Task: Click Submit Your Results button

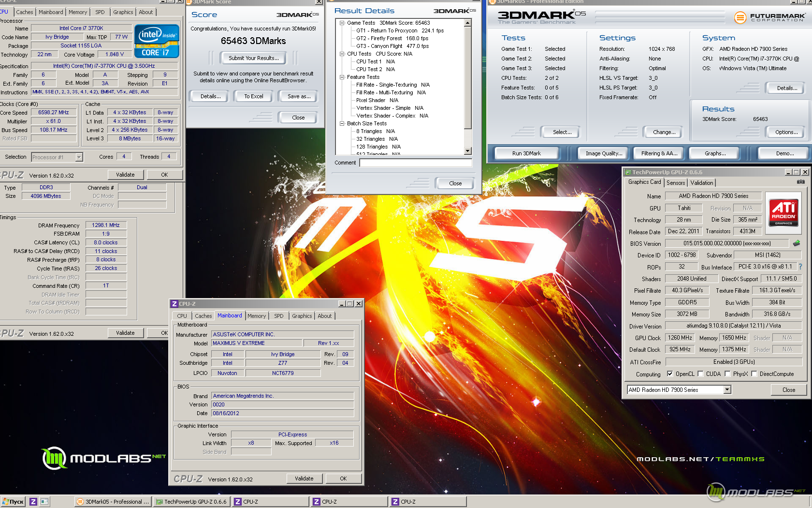Action: [x=254, y=58]
